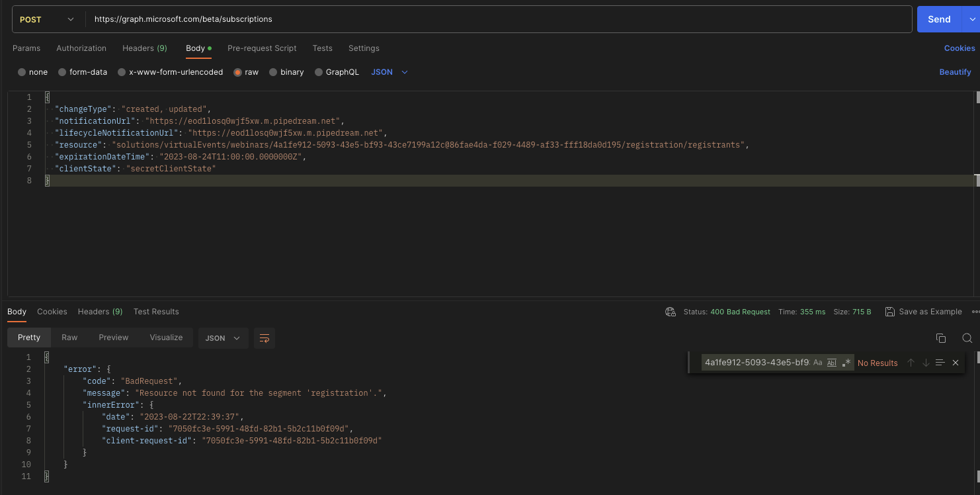Click the client-request-id line in response
Screen dimensions: 980x495
(242, 441)
